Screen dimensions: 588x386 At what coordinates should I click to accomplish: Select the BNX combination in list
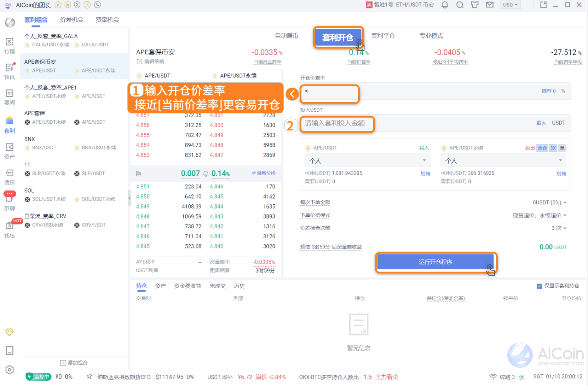click(74, 143)
